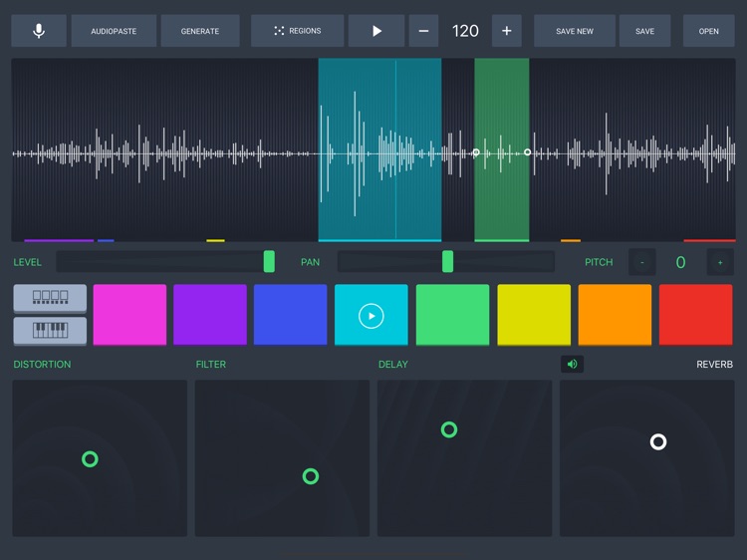Click the Distortion XY pad control dot
This screenshot has width=747, height=560.
(x=90, y=459)
